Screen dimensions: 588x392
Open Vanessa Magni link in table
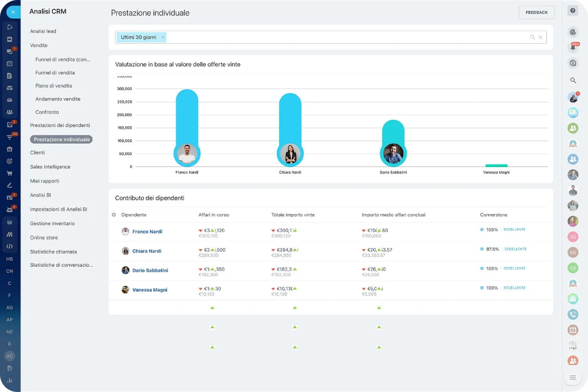click(150, 290)
